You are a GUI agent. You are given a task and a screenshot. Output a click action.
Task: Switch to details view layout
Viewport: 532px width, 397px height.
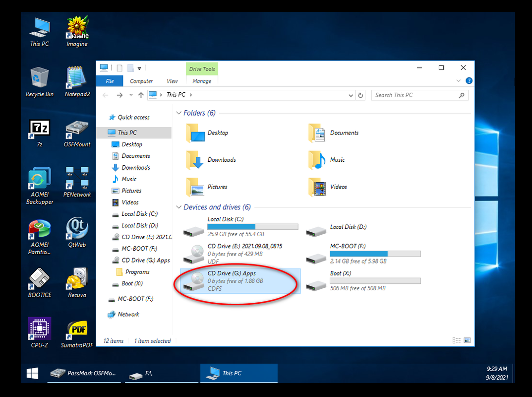click(456, 340)
